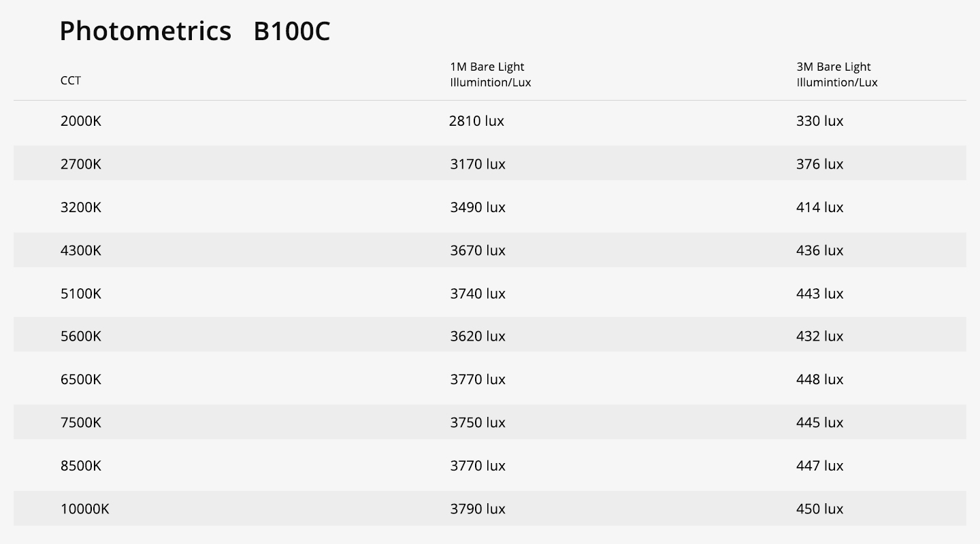This screenshot has height=544, width=980.
Task: Click the 2810 lux value
Action: pos(476,121)
